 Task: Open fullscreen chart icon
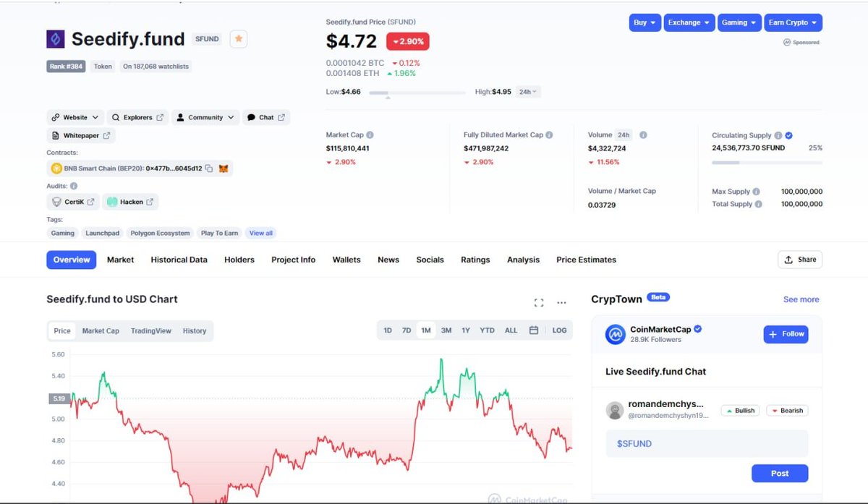point(538,302)
